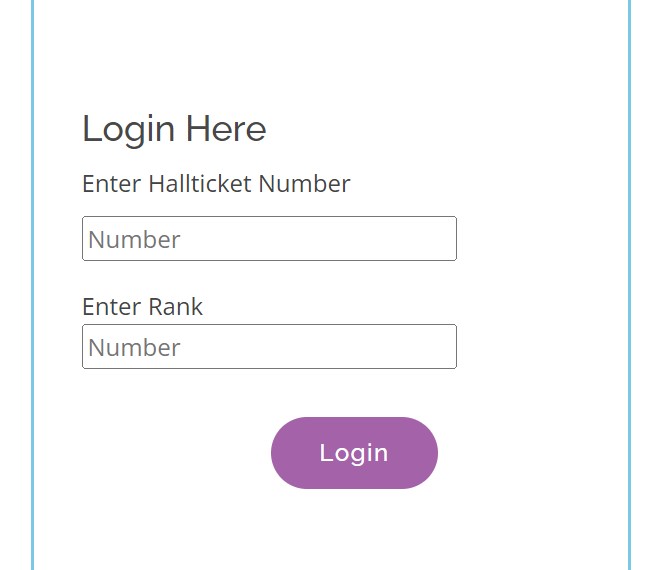Select the first Number placeholder field

[269, 239]
